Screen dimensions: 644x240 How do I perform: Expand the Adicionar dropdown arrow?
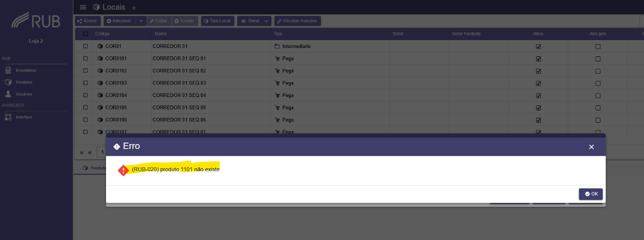141,21
